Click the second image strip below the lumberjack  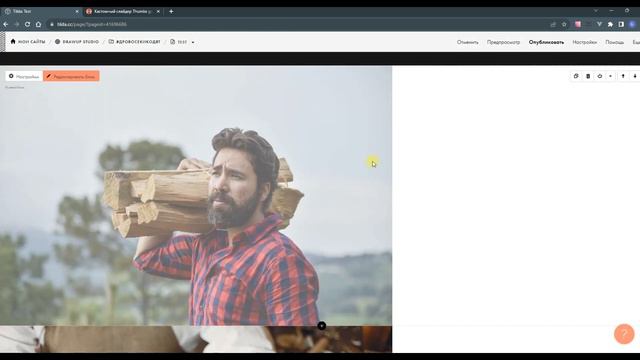click(x=196, y=339)
